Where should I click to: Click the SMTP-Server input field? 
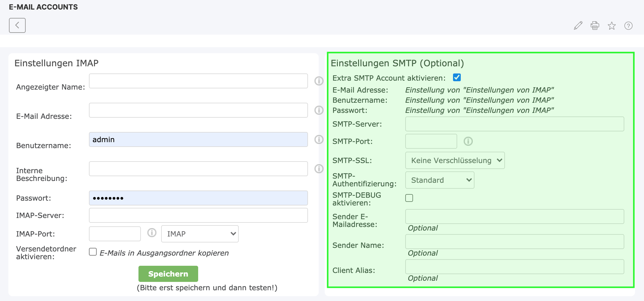[x=514, y=124]
